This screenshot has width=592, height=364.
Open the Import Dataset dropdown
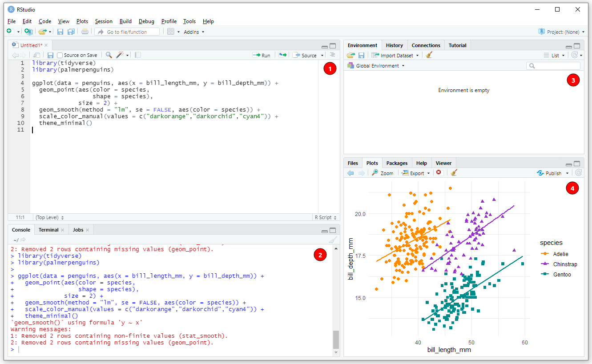pyautogui.click(x=395, y=55)
